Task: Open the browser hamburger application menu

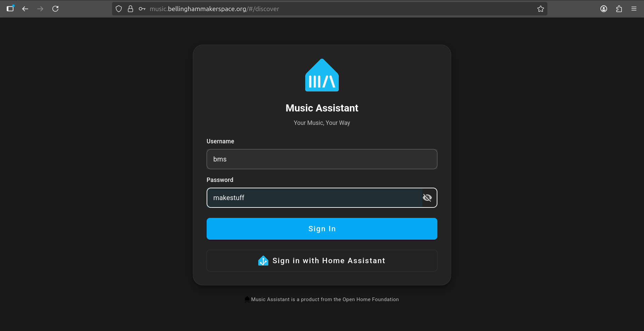Action: 634,9
